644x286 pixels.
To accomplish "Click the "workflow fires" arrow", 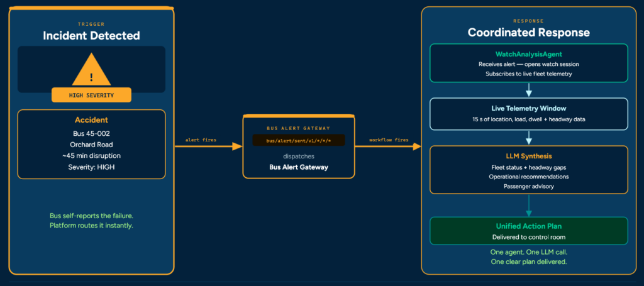I will coord(387,146).
